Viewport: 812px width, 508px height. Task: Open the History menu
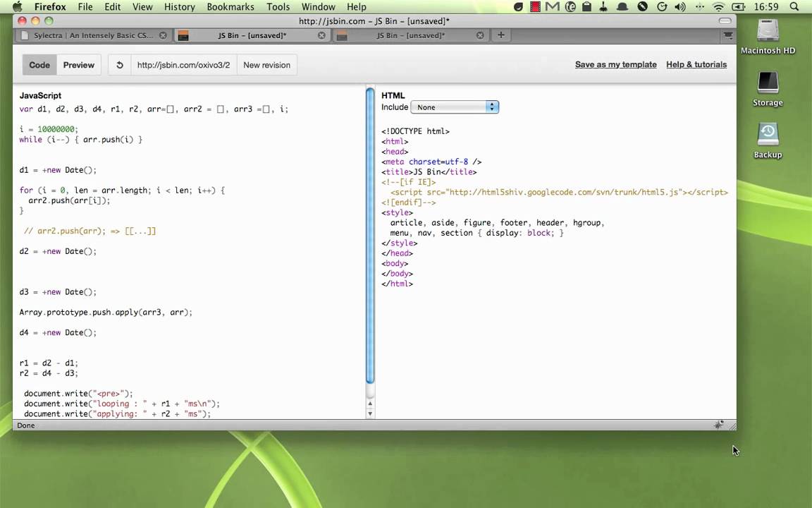coord(179,7)
